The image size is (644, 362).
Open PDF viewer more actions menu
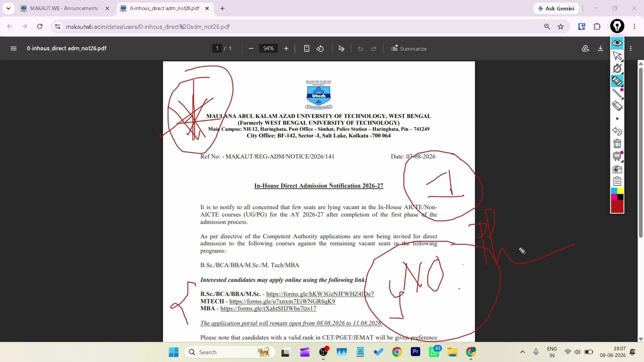pyautogui.click(x=630, y=48)
